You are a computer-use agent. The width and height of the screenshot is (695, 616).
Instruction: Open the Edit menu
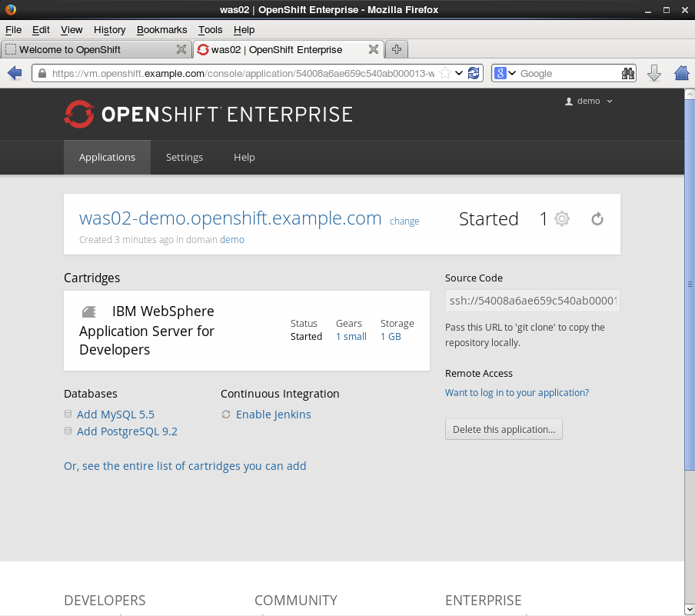pos(41,30)
